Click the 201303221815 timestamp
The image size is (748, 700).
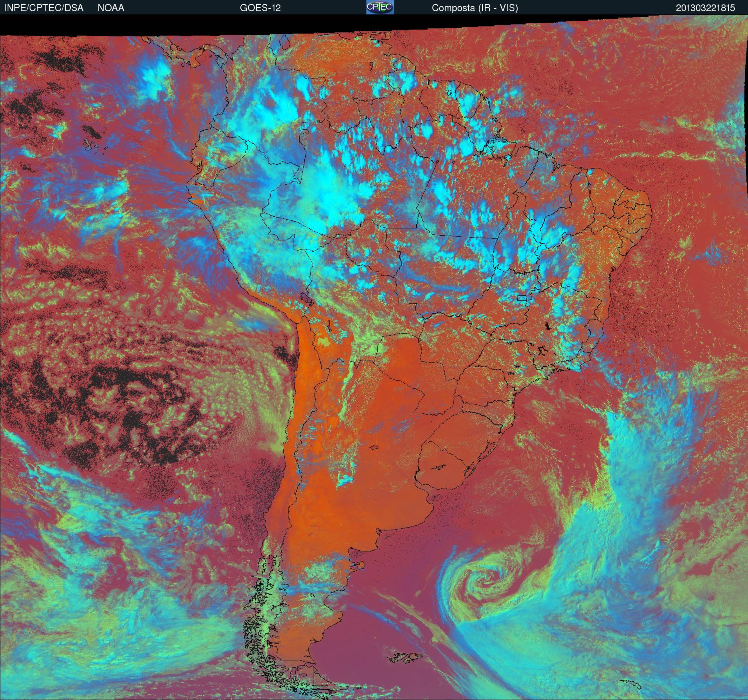[705, 8]
